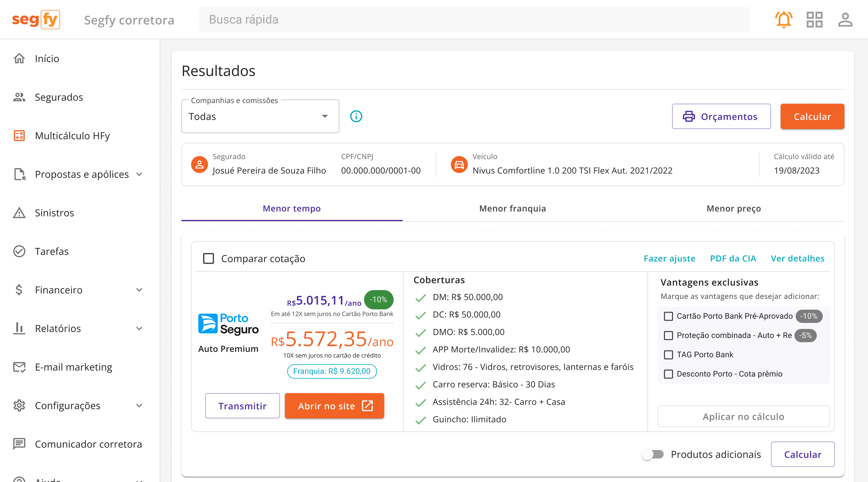
Task: Open the notifications bell
Action: [784, 19]
